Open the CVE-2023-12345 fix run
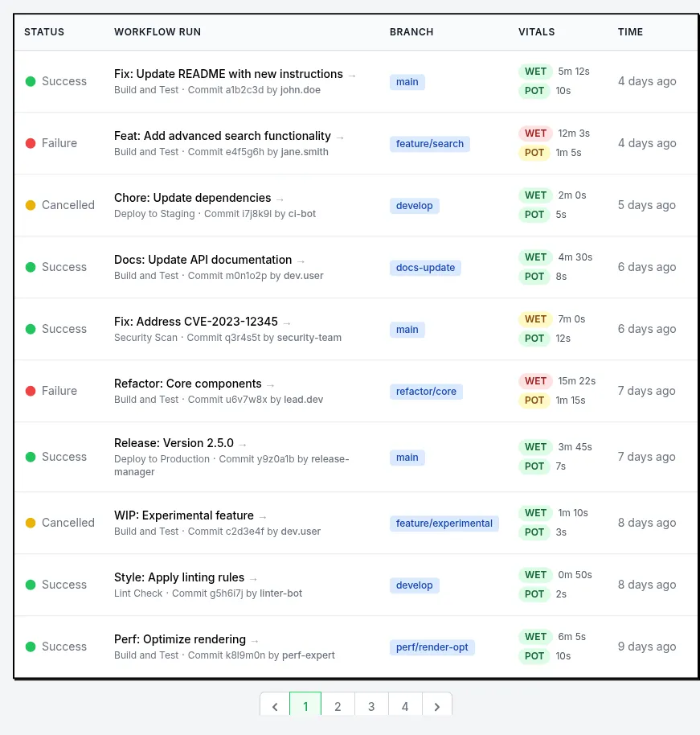This screenshot has width=700, height=735. pyautogui.click(x=196, y=322)
